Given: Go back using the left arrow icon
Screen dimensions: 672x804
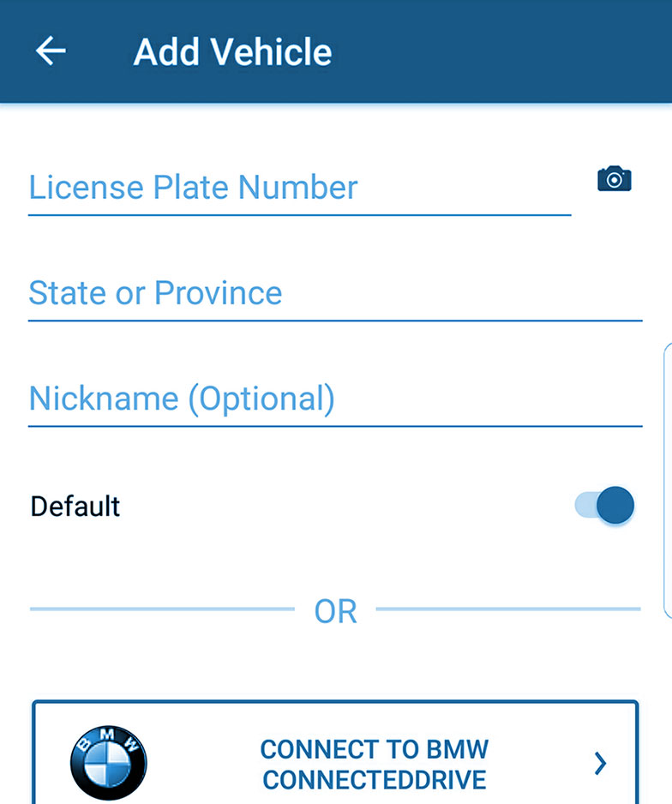Looking at the screenshot, I should (51, 51).
